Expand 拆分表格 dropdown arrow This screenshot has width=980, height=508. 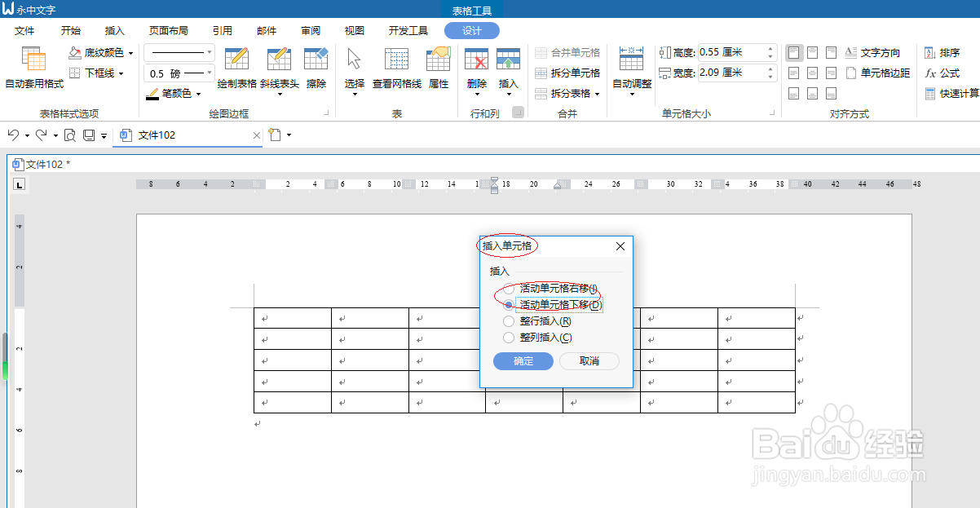597,93
